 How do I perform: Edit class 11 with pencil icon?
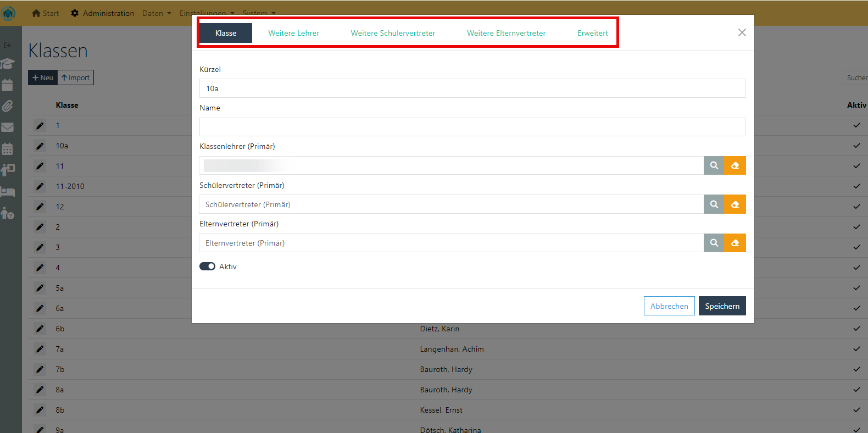40,166
